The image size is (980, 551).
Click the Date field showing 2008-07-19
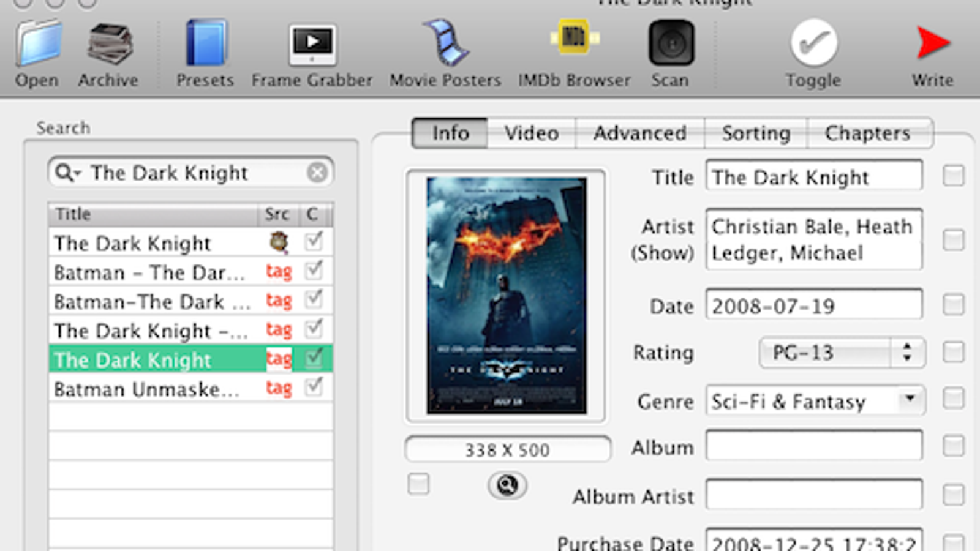click(x=814, y=304)
